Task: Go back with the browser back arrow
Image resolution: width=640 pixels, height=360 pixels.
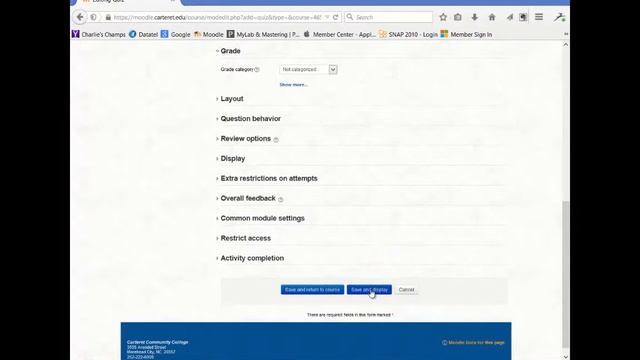Action: pos(80,17)
